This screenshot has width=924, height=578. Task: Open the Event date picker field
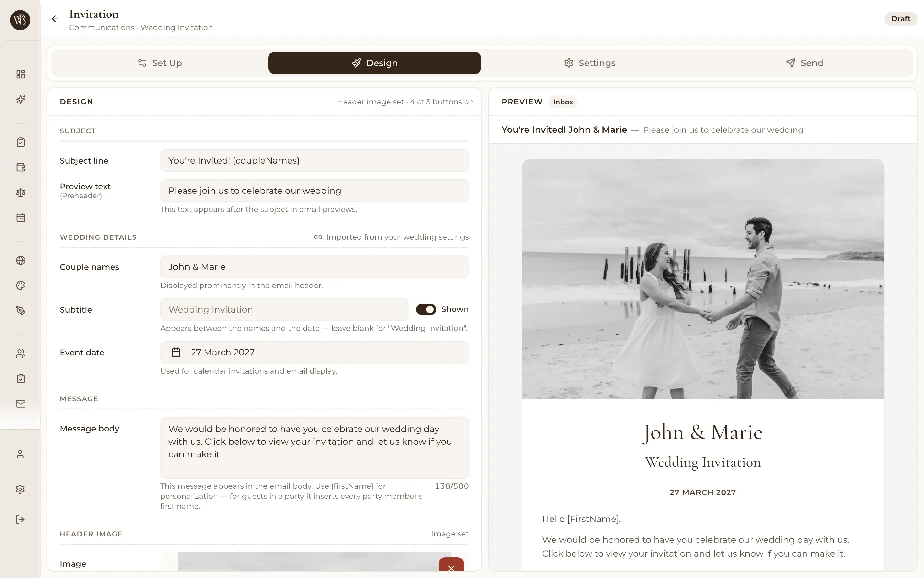(x=314, y=353)
